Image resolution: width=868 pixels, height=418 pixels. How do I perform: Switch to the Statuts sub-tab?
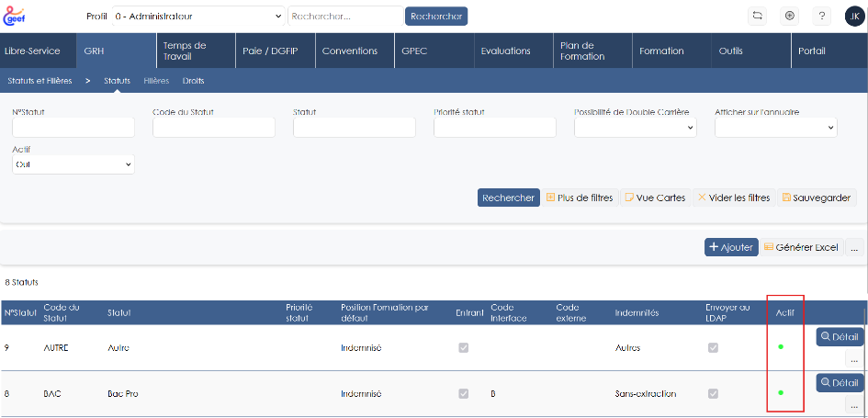117,81
